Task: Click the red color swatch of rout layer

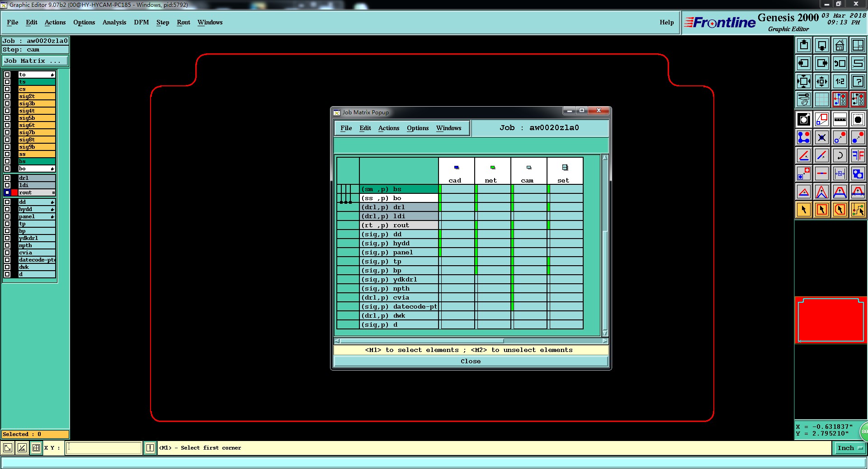Action: pyautogui.click(x=14, y=192)
